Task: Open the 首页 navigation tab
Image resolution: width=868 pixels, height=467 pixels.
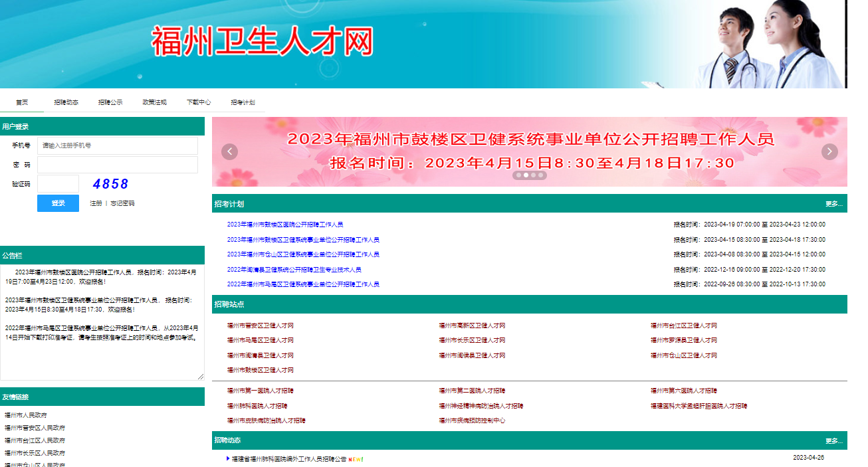Action: pos(22,102)
